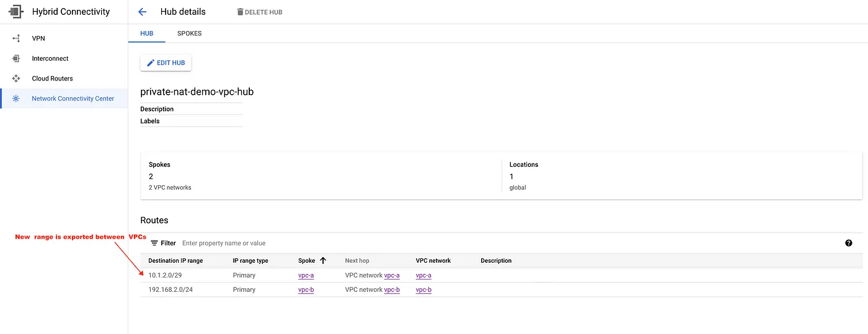The image size is (868, 334).
Task: Click the Hub details page title
Action: pos(183,12)
